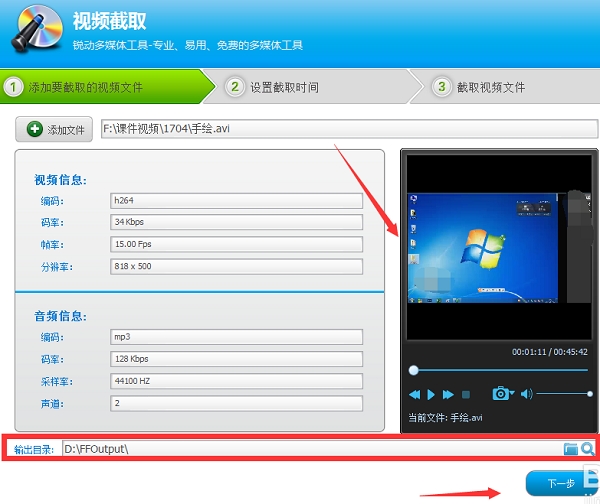Click the volume slider handle
Screen dimensions: 600x504
click(590, 393)
